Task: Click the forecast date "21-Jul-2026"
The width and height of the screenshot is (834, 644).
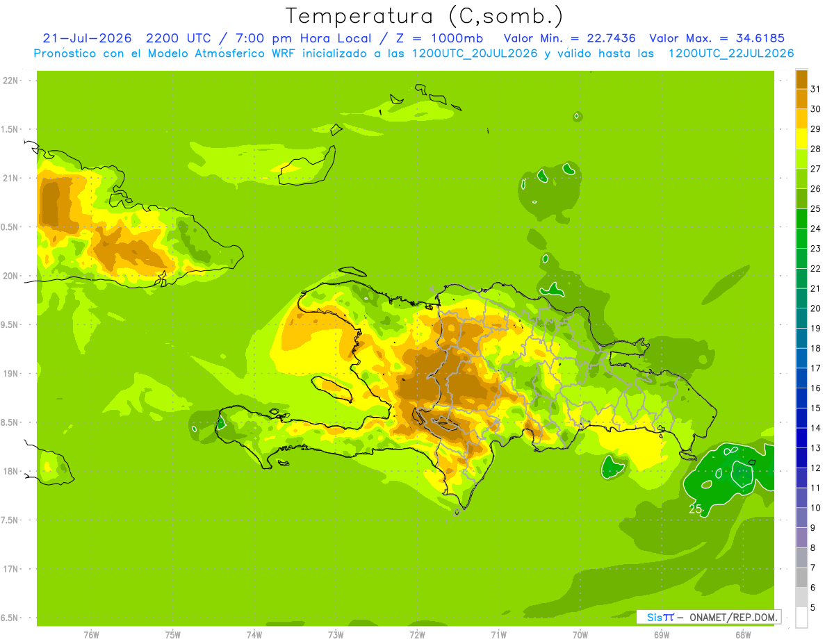Action: pos(87,38)
